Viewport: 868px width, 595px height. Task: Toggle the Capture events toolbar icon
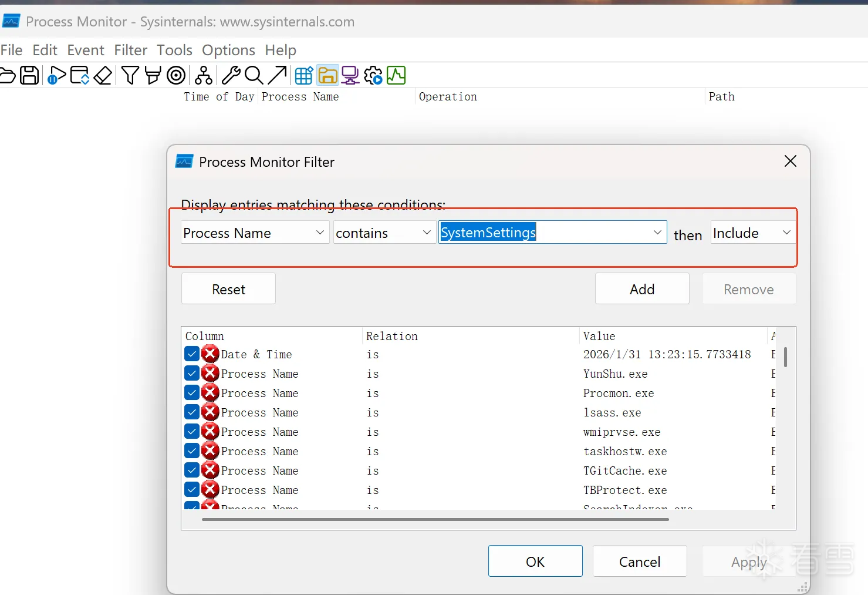(x=56, y=75)
